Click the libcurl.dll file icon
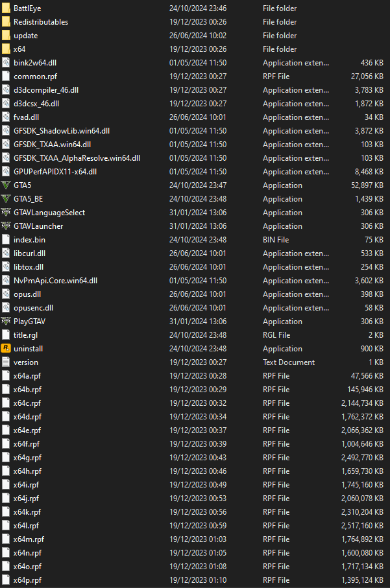Image resolution: width=390 pixels, height=588 pixels. point(6,253)
